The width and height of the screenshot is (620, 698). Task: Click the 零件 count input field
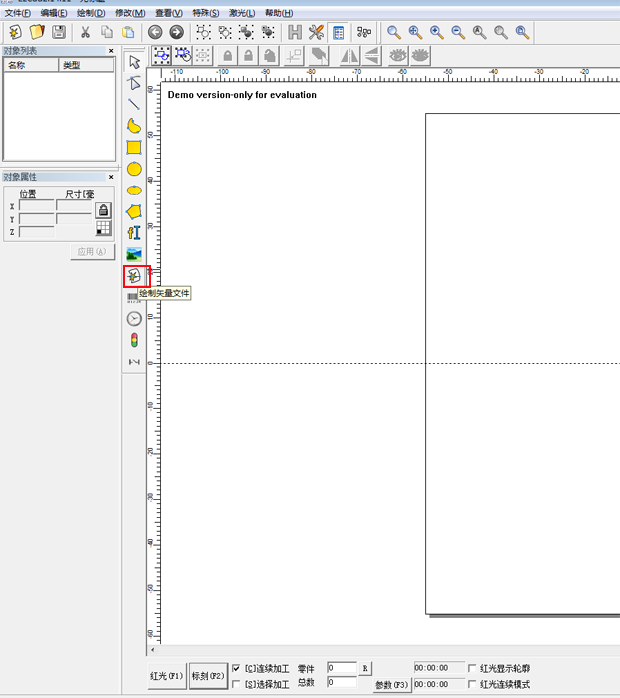(342, 668)
